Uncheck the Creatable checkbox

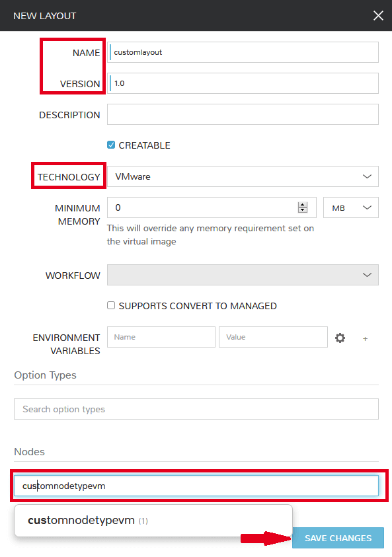click(111, 145)
